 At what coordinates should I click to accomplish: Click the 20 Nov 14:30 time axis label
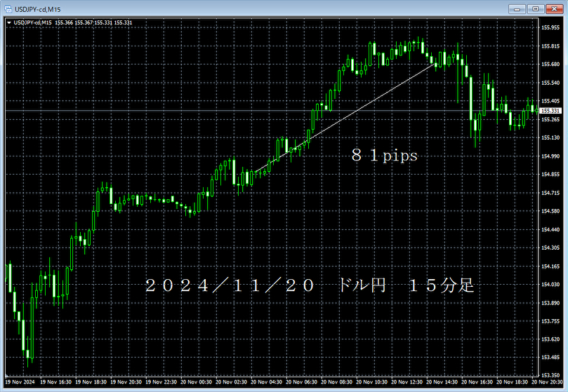442,382
